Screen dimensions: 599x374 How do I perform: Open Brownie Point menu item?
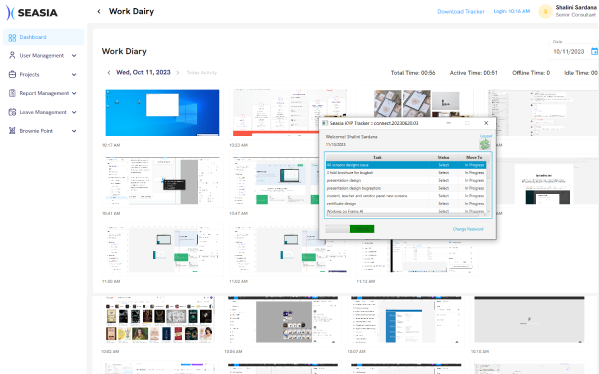(x=36, y=131)
